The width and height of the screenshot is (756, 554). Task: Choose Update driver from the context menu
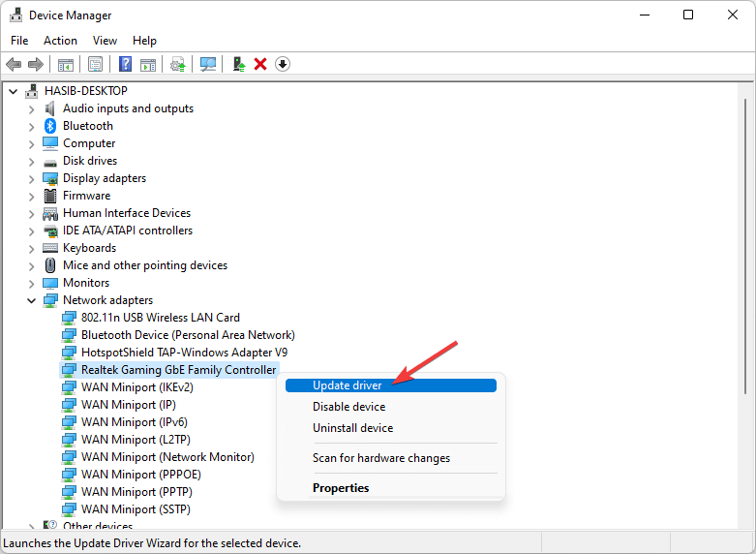click(x=348, y=385)
